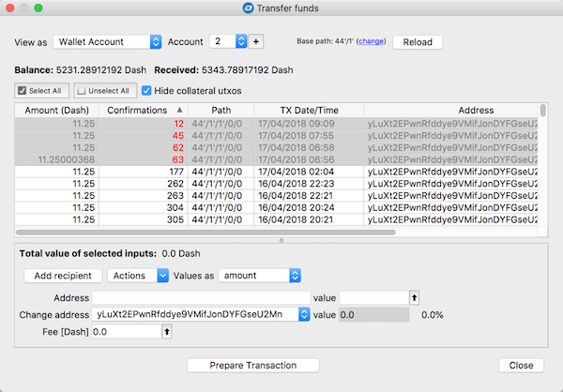Click the Prepare Transaction button
Screen dimensions: 563x392
253,366
